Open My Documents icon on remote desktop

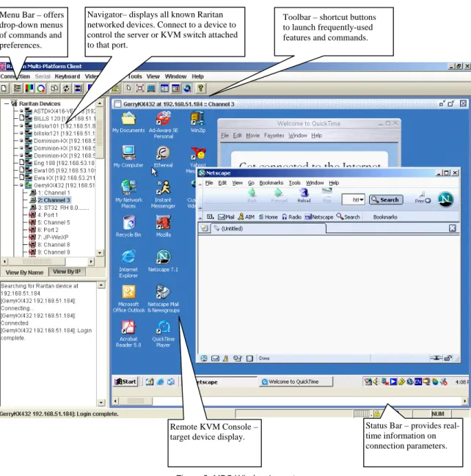pos(128,122)
